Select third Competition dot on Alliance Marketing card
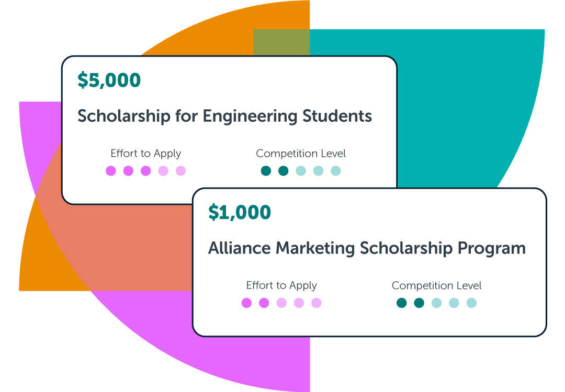Image resolution: width=565 pixels, height=392 pixels. pos(436,303)
